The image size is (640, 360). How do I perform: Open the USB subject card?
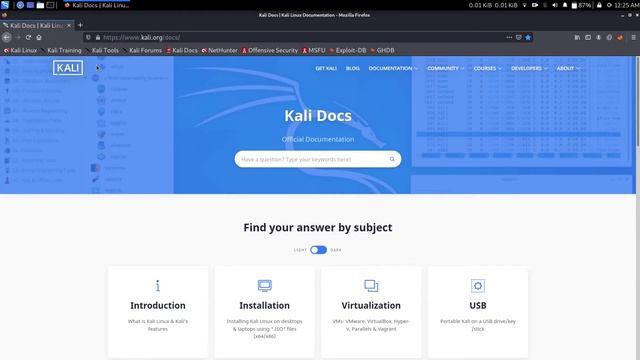(478, 312)
